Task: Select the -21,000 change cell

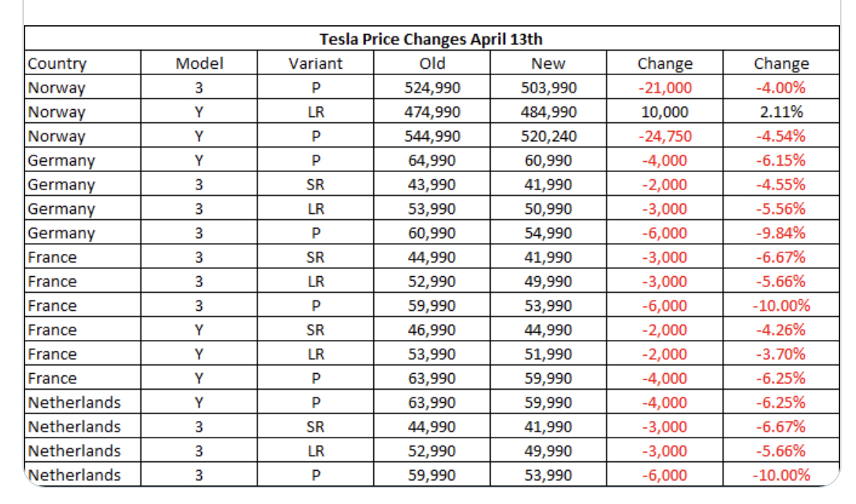Action: pos(664,87)
